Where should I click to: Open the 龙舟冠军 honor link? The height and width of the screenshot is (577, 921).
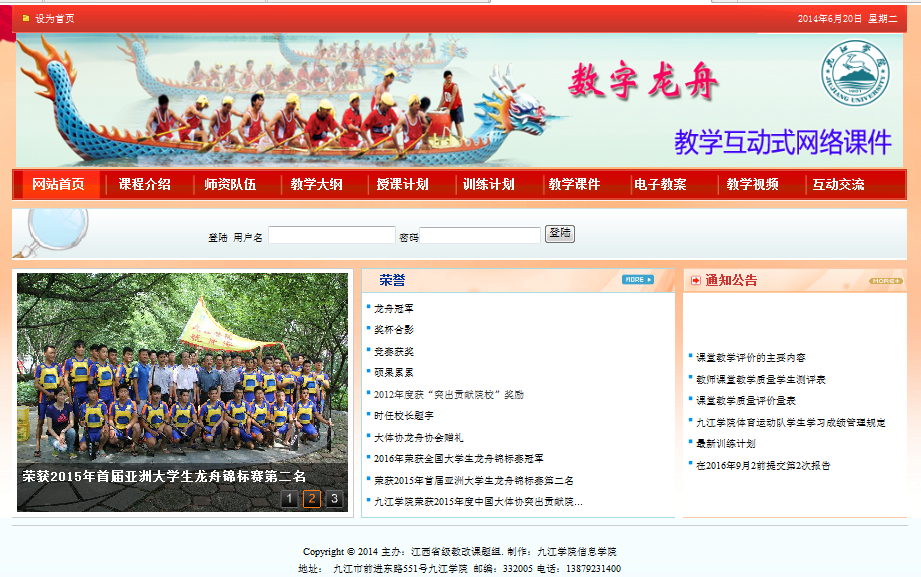393,308
